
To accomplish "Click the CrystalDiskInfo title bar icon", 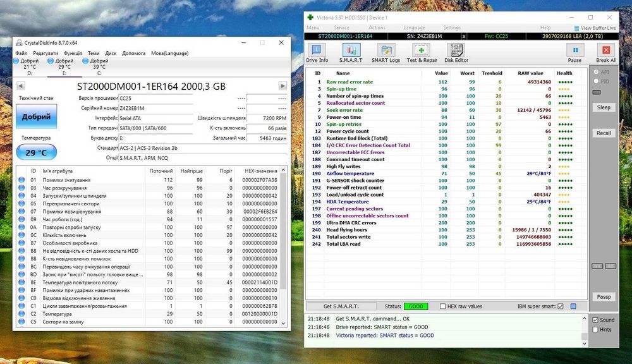I will point(19,43).
